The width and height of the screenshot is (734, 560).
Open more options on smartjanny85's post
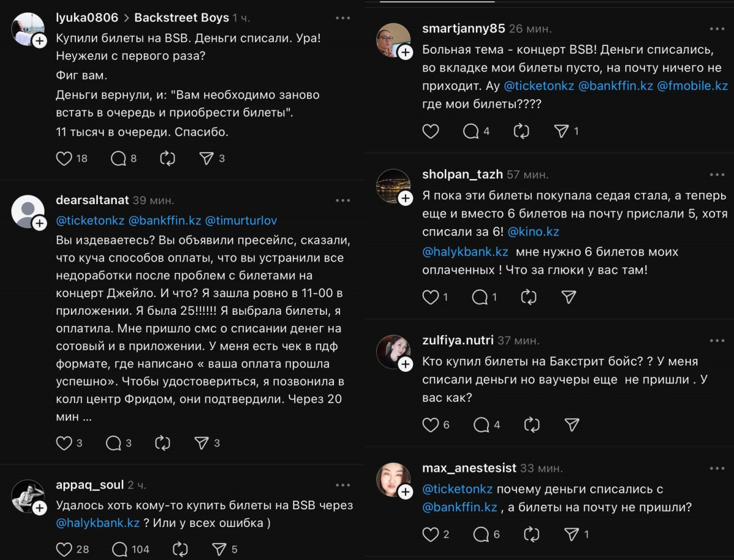pos(717,29)
